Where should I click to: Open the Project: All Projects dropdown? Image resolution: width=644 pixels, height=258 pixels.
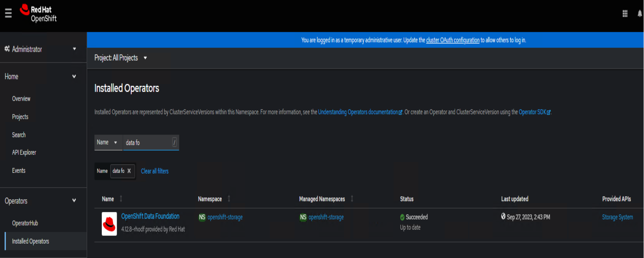(120, 58)
